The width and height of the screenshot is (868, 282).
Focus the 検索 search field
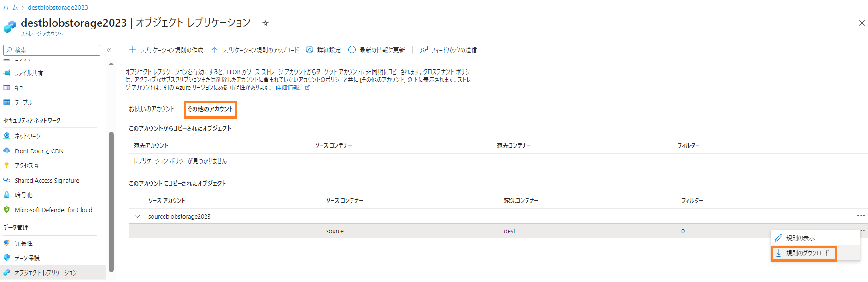52,50
